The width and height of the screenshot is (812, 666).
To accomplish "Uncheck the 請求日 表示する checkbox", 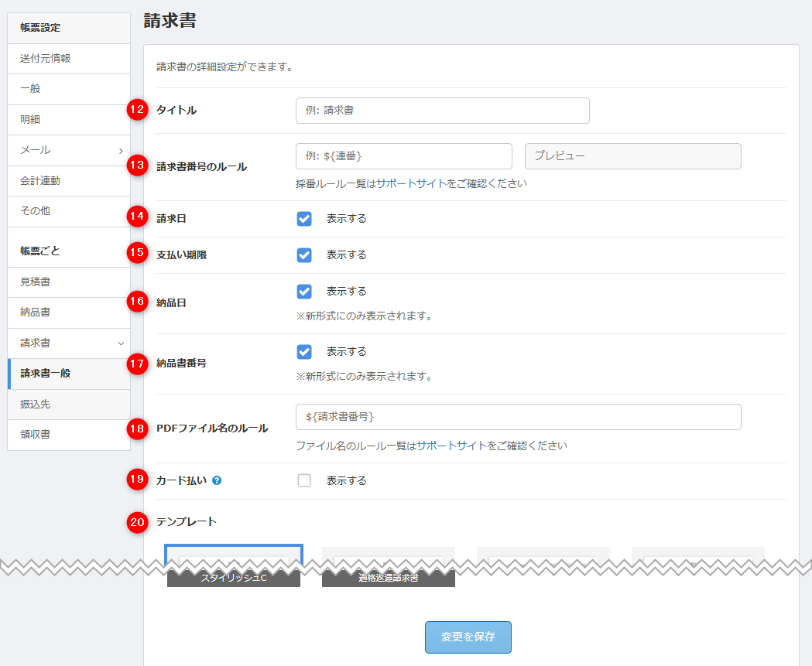I will pos(304,219).
